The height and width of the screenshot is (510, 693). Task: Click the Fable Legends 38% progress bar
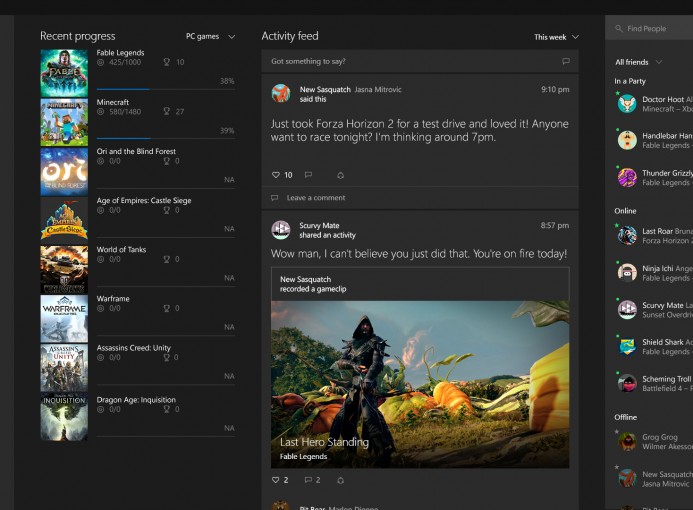click(166, 89)
